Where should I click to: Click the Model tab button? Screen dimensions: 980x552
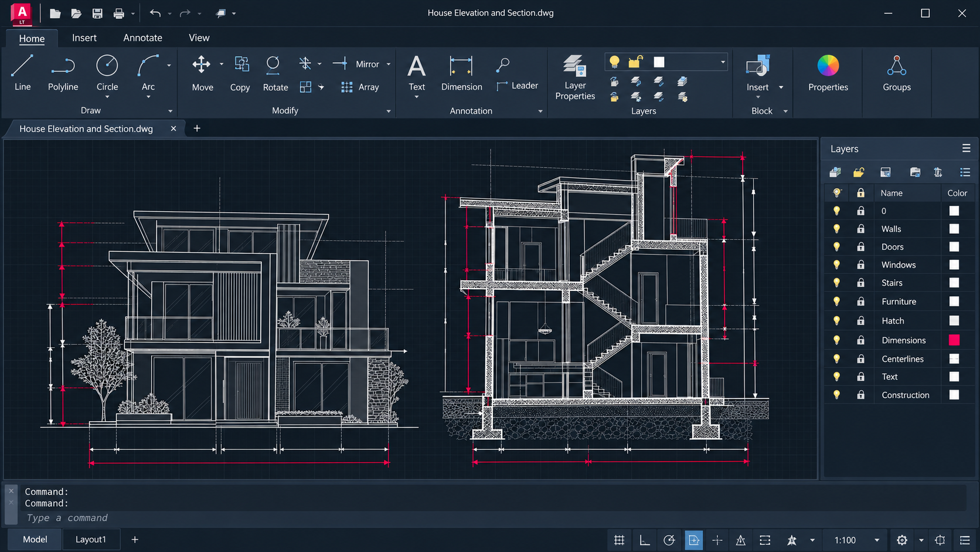coord(35,539)
